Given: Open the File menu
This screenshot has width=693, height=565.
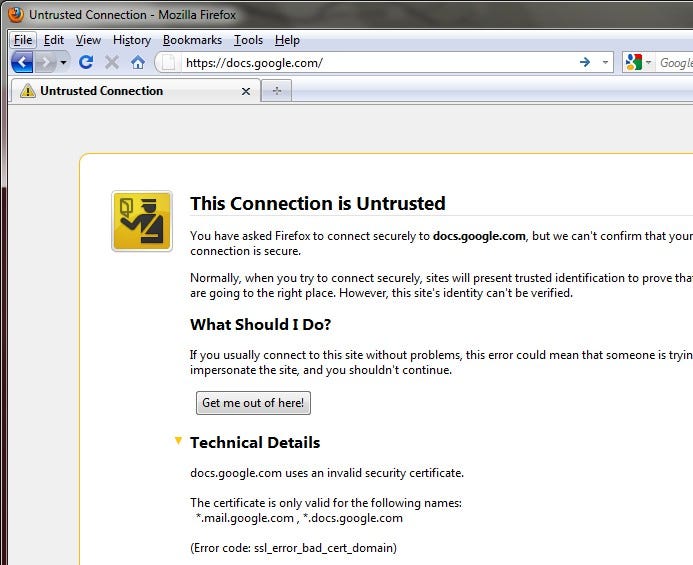Looking at the screenshot, I should pos(23,40).
